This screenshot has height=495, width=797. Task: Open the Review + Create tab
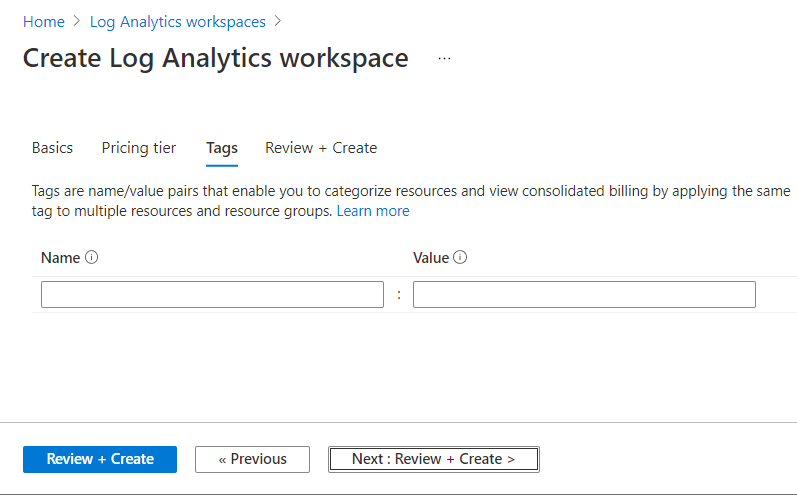click(321, 148)
